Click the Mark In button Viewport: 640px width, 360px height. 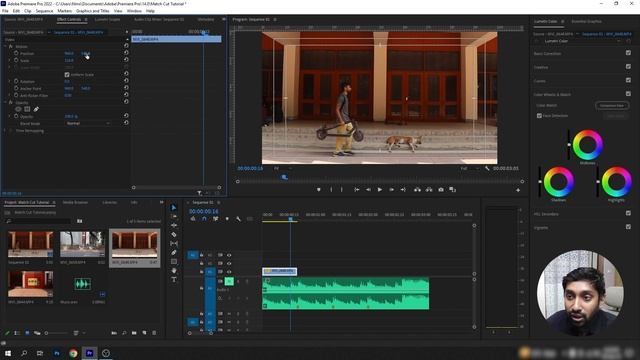coord(331,190)
